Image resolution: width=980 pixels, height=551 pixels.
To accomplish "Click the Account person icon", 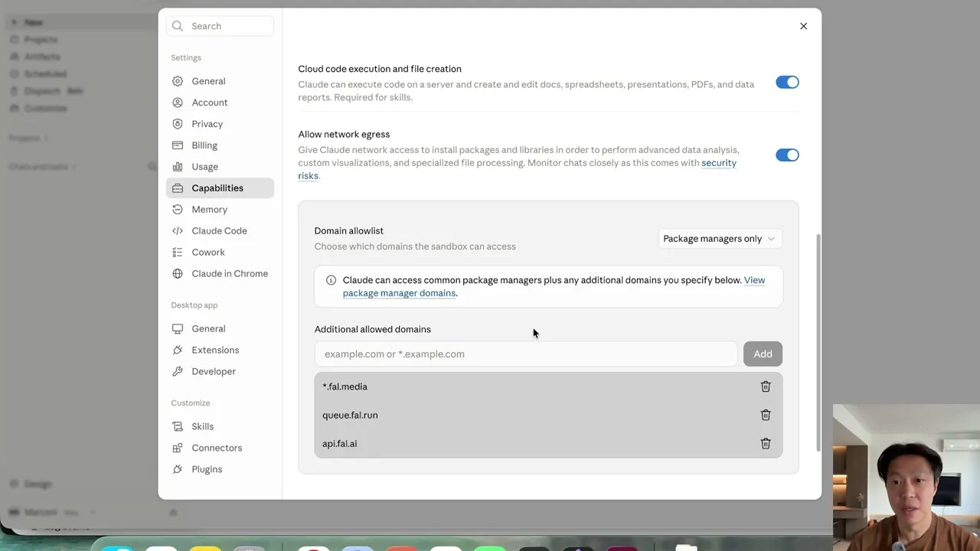I will coord(178,103).
